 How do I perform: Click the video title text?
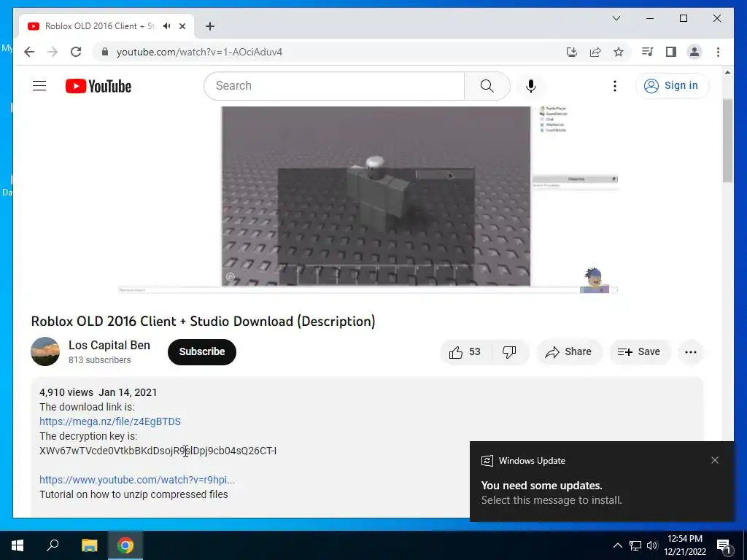[x=203, y=322]
